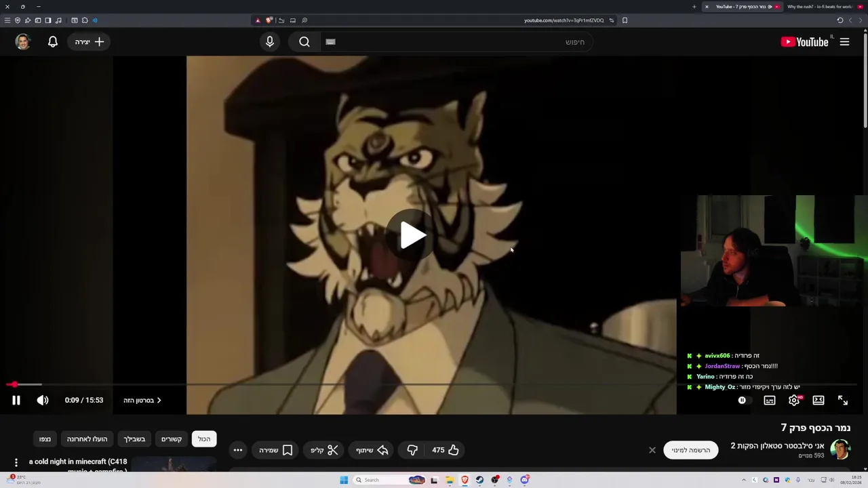Image resolution: width=868 pixels, height=488 pixels.
Task: Click the youtube.com address bar URL
Action: (x=564, y=20)
